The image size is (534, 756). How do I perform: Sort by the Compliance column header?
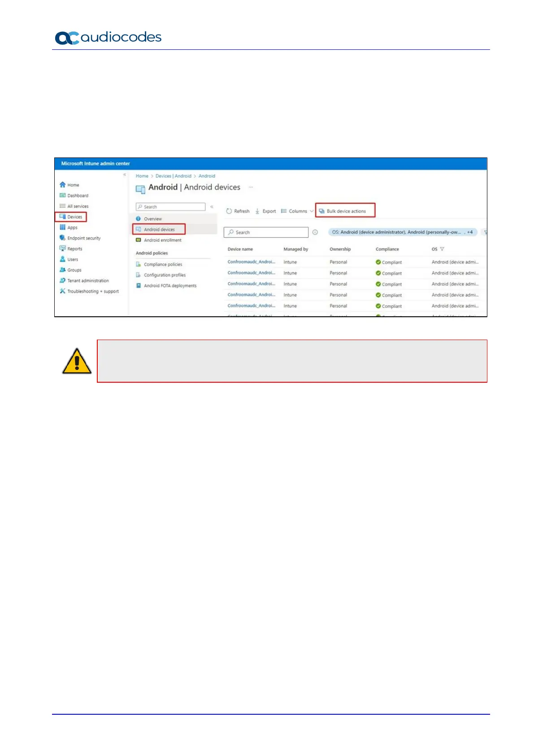click(x=387, y=249)
